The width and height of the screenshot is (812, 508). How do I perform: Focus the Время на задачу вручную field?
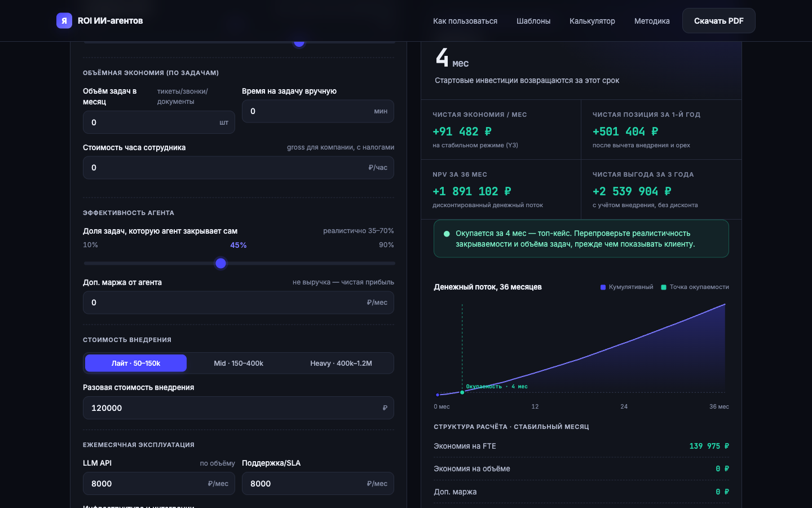coord(318,111)
